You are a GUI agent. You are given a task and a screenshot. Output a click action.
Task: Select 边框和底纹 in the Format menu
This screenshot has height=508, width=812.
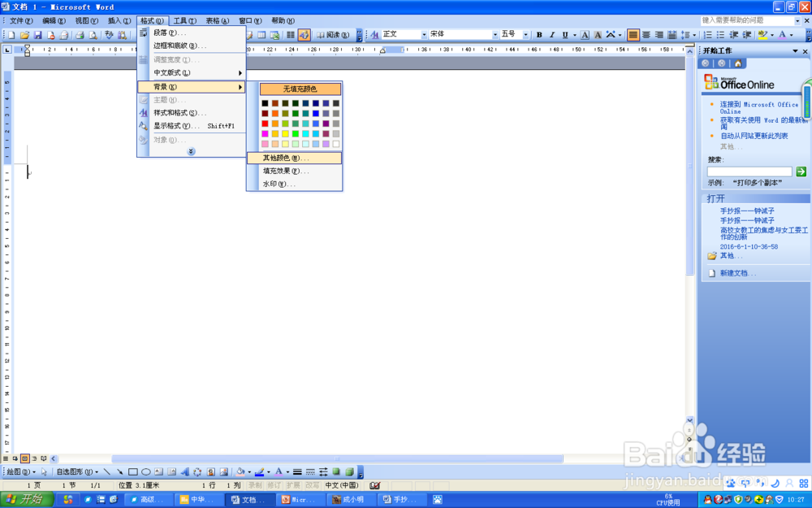pyautogui.click(x=192, y=46)
